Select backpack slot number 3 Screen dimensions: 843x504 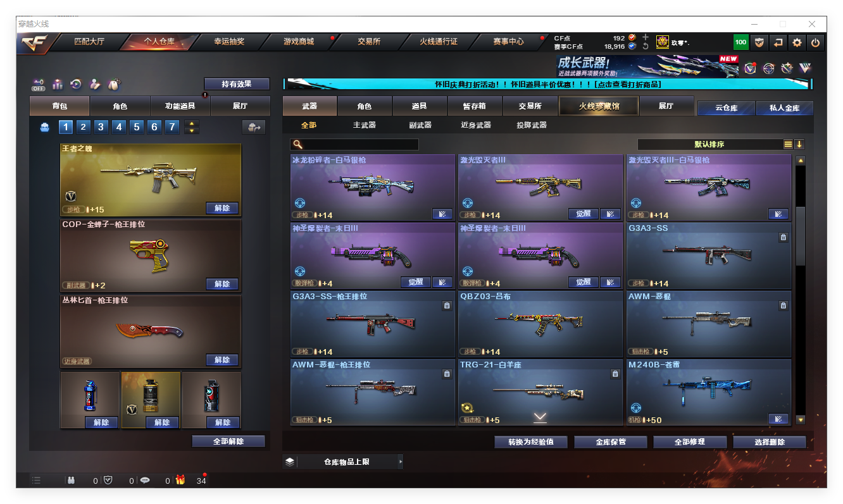click(x=101, y=127)
